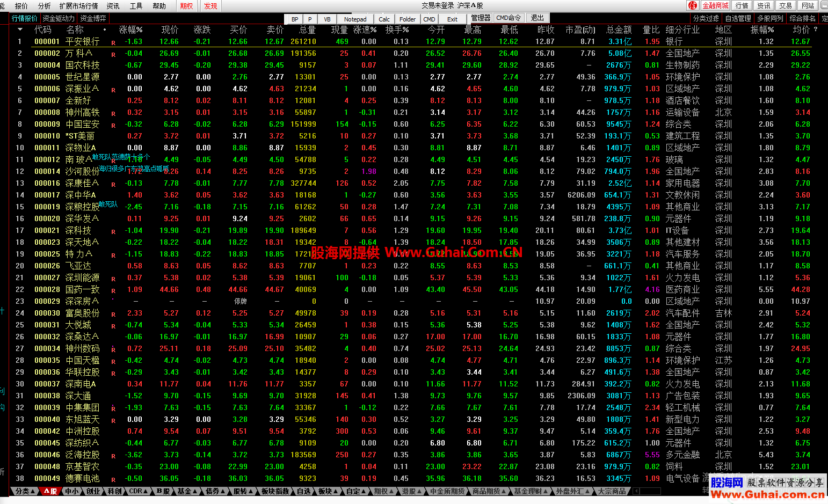Expand the 股转 bottom tab menu
Screen dimensions: 828x504
tap(243, 491)
